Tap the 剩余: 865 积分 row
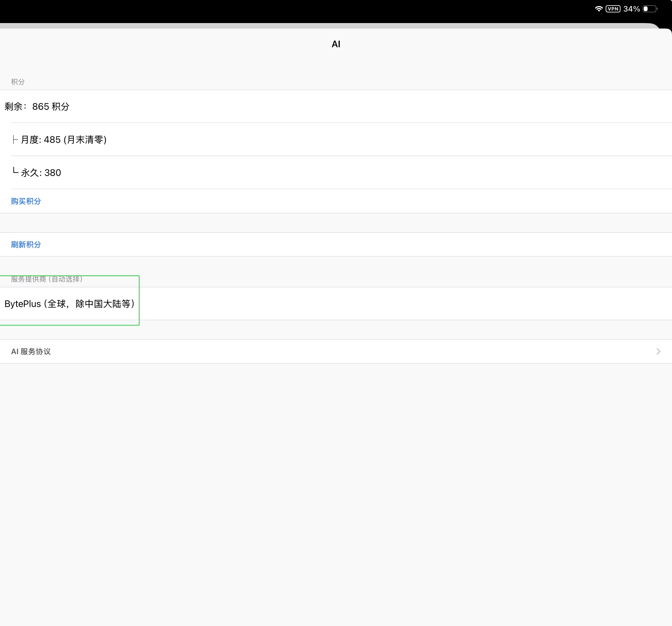 pyautogui.click(x=336, y=106)
